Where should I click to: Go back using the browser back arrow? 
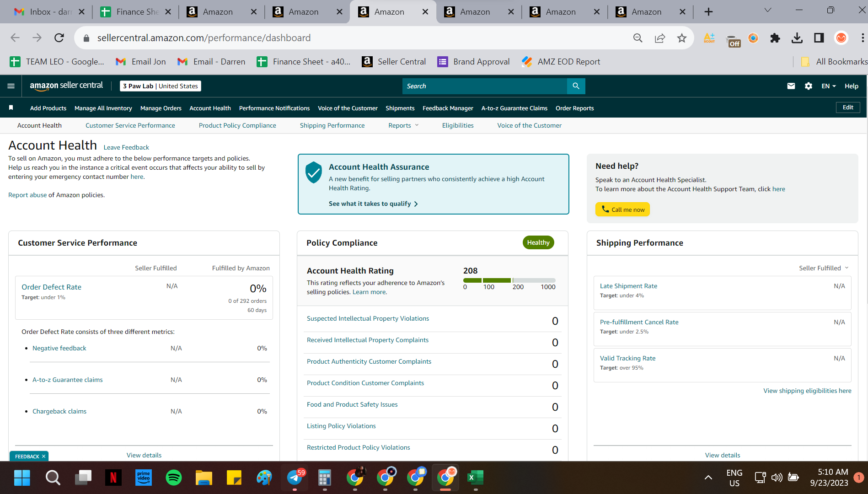(x=15, y=38)
